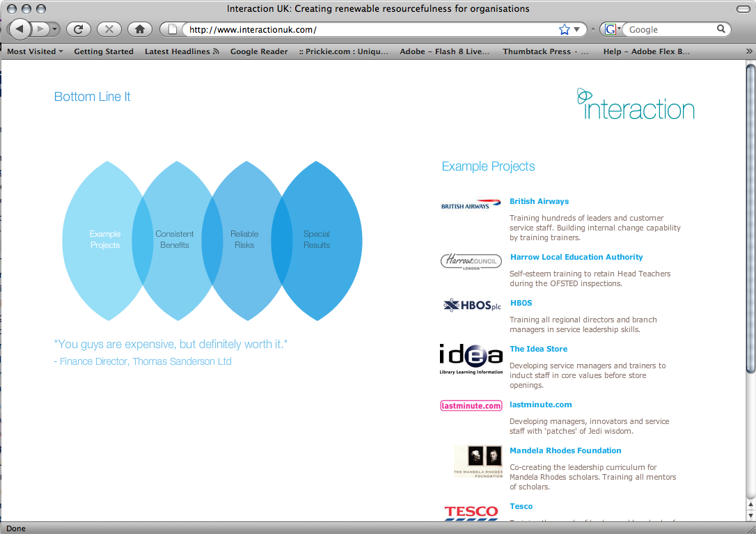This screenshot has width=756, height=534.
Task: Bookmark page with the star icon
Action: pos(564,29)
